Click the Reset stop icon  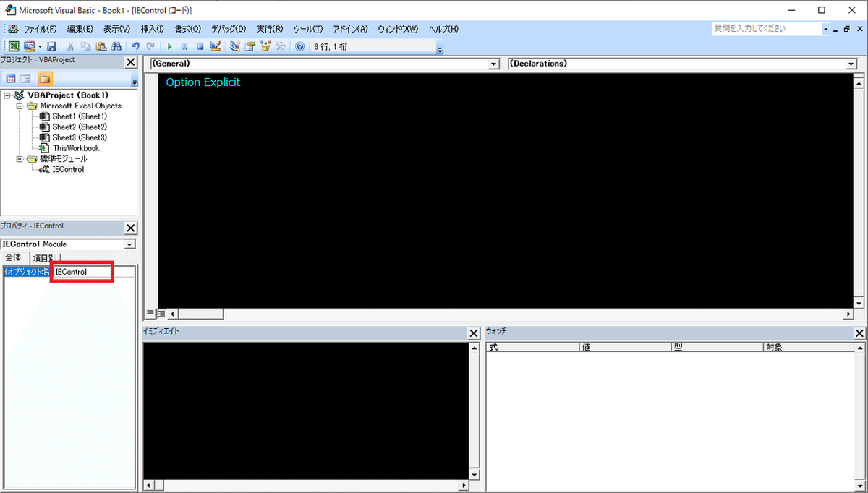pyautogui.click(x=200, y=46)
